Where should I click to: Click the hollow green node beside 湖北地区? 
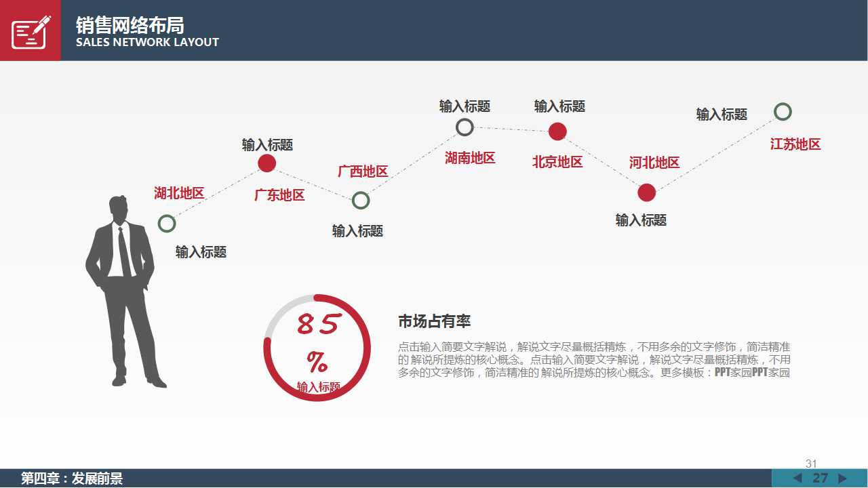pyautogui.click(x=167, y=223)
